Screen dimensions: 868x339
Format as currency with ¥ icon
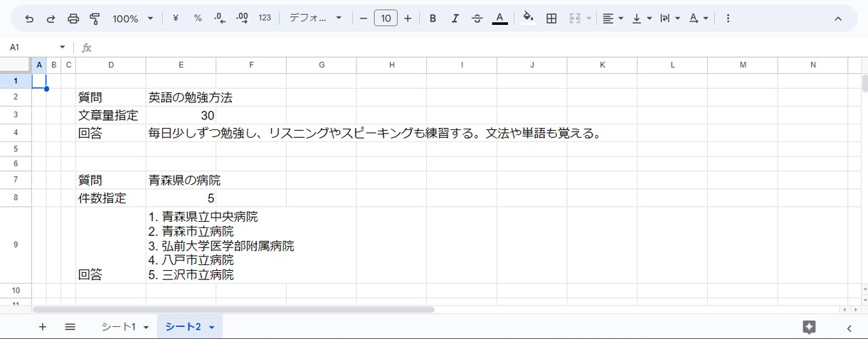pos(175,18)
